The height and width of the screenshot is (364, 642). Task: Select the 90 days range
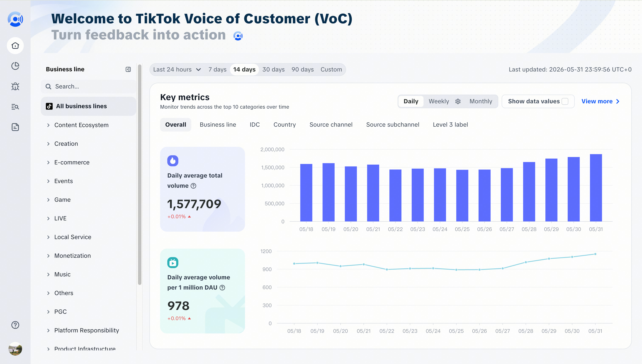(302, 70)
